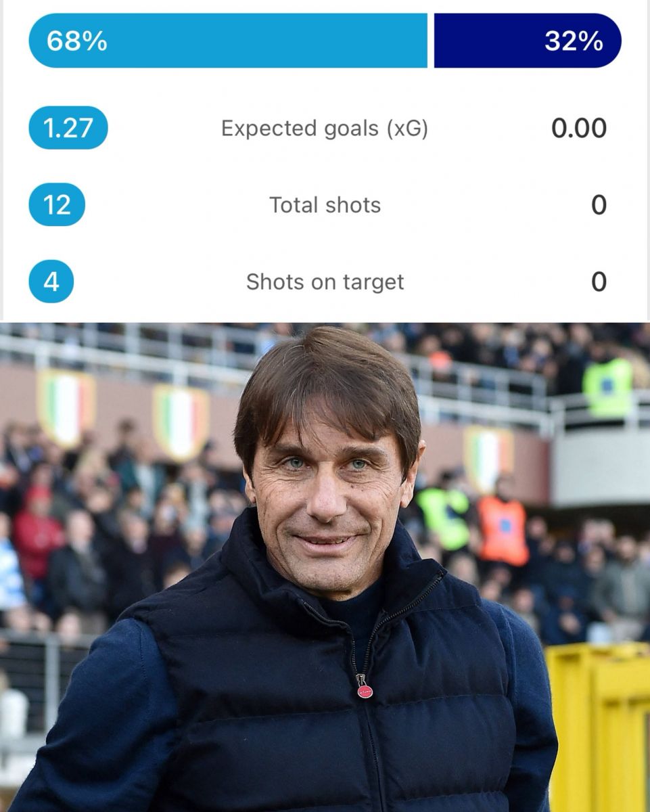
Task: Click the light blue 68% possession bar
Action: [x=227, y=41]
